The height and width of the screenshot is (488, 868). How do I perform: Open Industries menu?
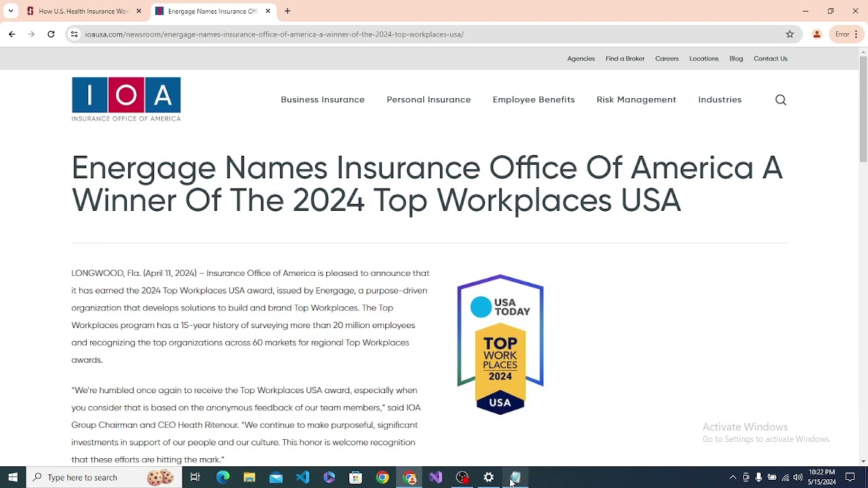(719, 100)
